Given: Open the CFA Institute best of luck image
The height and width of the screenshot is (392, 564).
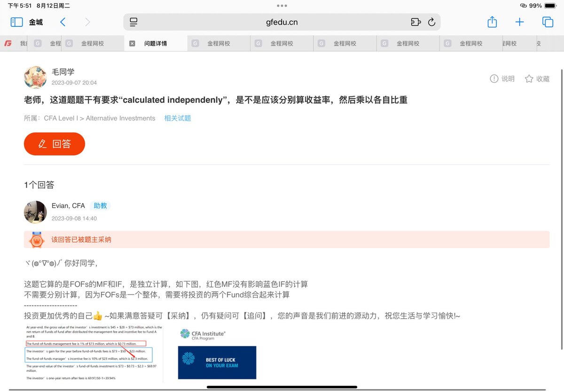Looking at the screenshot, I should tap(217, 353).
